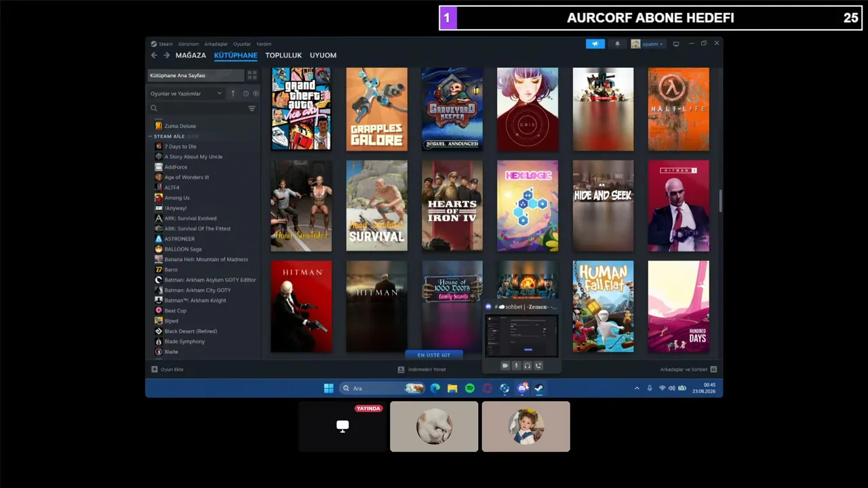Disconnect the call in Discord preview popup
This screenshot has width=868, height=488.
(x=538, y=366)
